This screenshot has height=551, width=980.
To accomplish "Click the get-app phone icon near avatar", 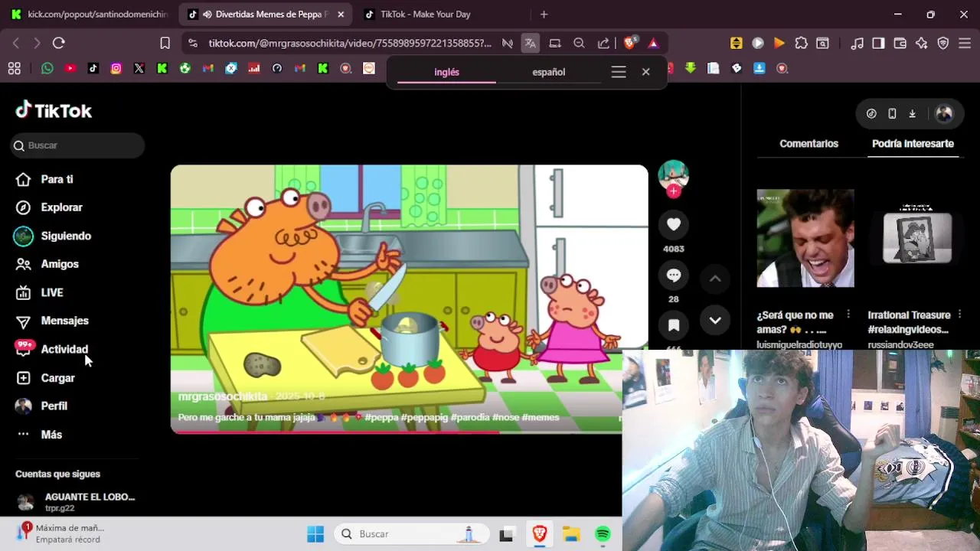I will (892, 113).
